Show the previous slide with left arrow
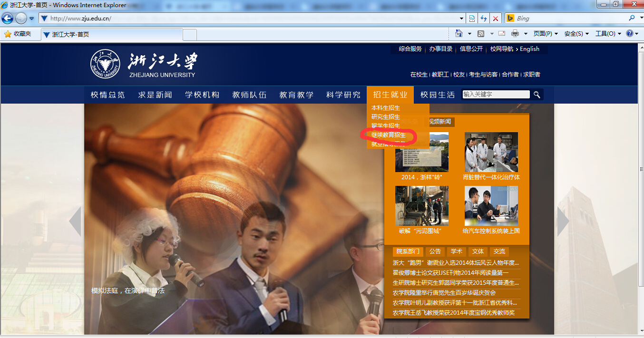The height and width of the screenshot is (338, 644). pos(75,222)
